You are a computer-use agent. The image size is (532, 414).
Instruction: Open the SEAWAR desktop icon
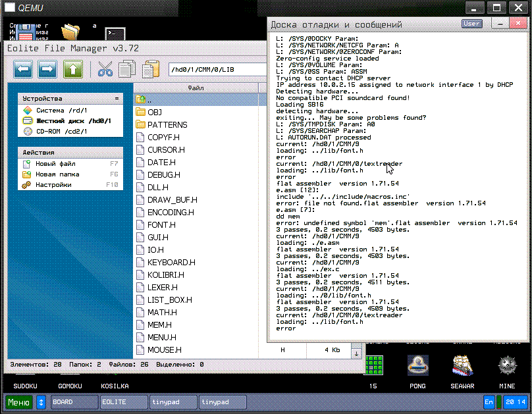(463, 366)
